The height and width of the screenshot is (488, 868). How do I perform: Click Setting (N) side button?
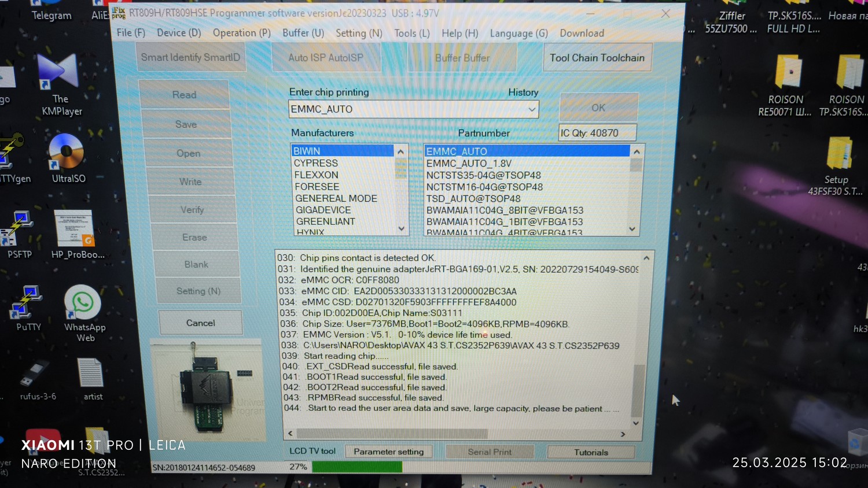[198, 290]
